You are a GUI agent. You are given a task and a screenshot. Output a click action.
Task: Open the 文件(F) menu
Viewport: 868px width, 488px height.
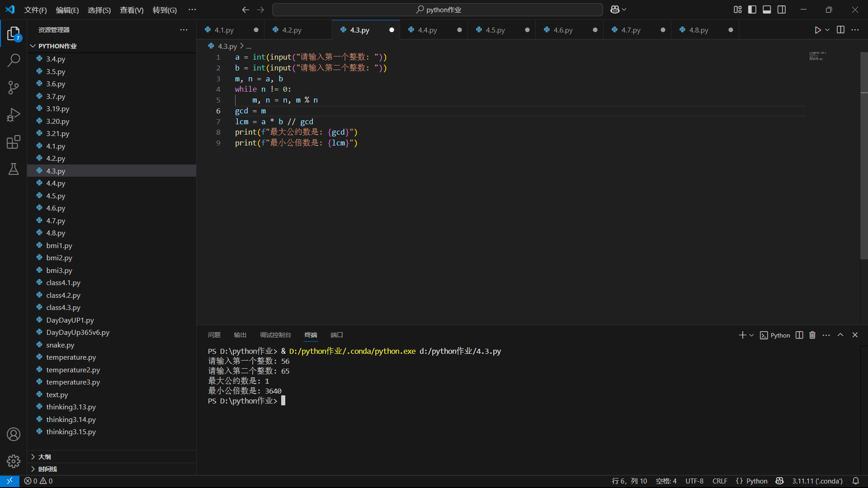point(35,10)
